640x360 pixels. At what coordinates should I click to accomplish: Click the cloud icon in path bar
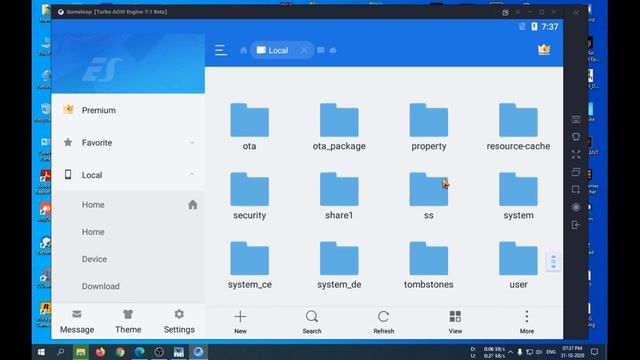pos(333,50)
